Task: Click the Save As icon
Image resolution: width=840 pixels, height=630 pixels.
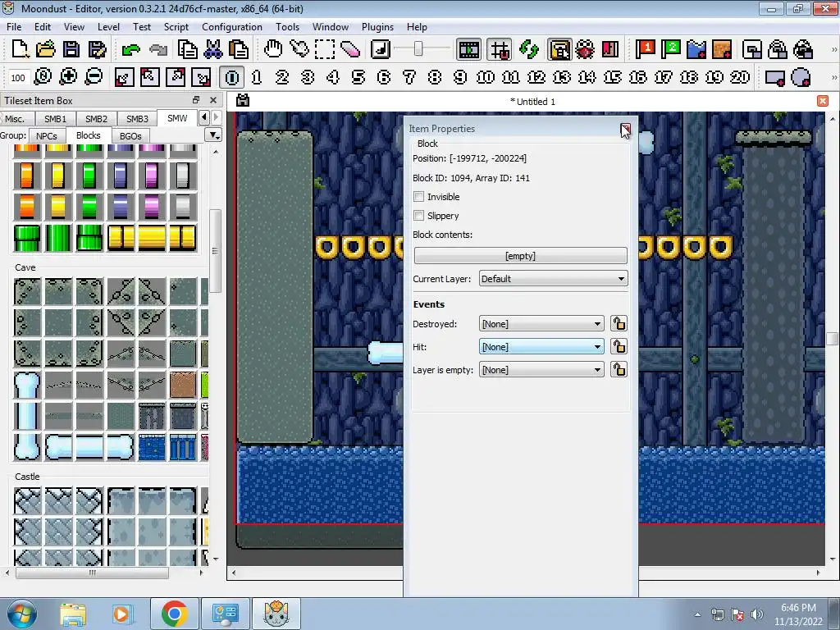Action: point(97,49)
